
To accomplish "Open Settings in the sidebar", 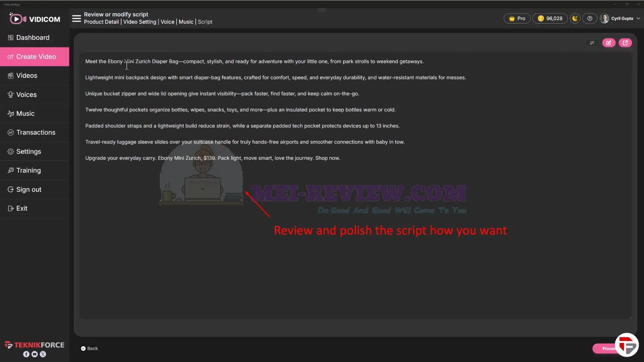I will coord(35,152).
